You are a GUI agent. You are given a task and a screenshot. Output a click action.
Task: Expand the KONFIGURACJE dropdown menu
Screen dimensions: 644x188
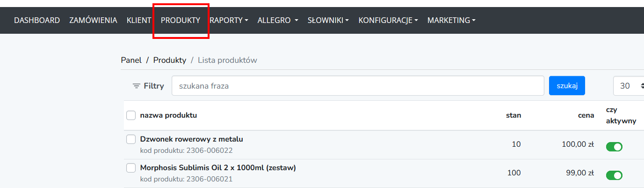(x=388, y=20)
